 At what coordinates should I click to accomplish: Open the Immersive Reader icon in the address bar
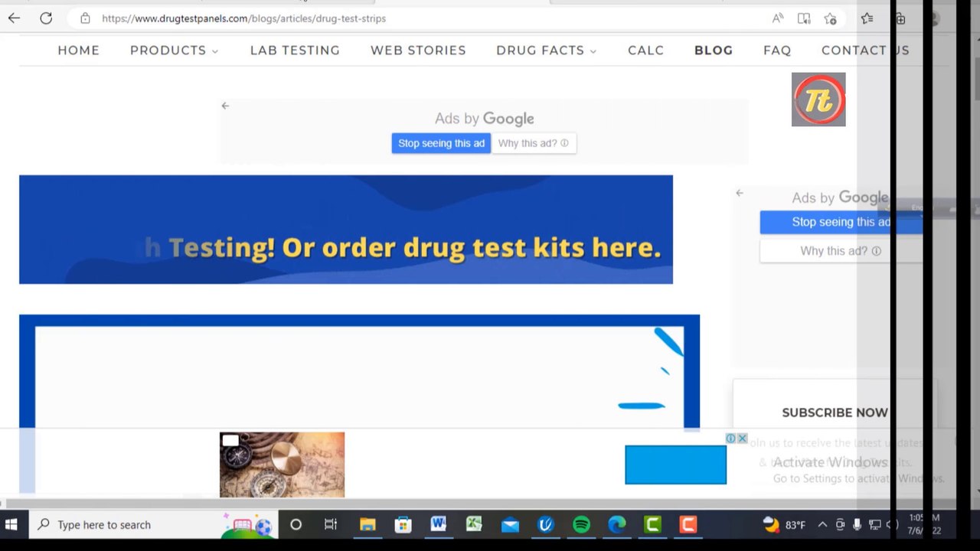pos(803,18)
